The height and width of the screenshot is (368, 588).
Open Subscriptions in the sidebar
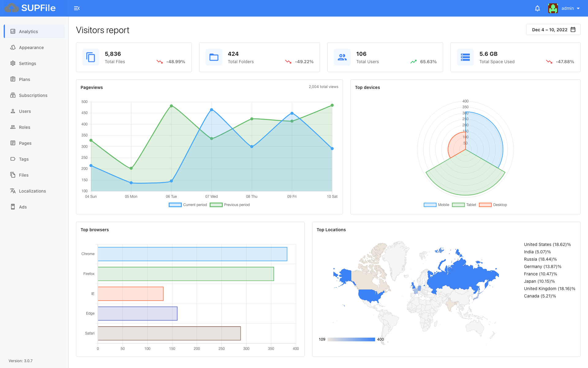(33, 95)
